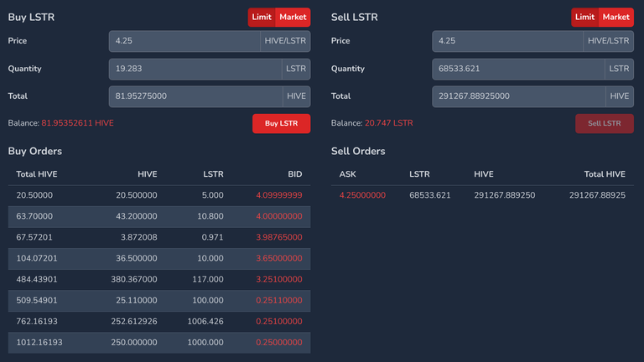Click Buy Orders Total HIVE column header
The image size is (644, 362).
pyautogui.click(x=37, y=174)
